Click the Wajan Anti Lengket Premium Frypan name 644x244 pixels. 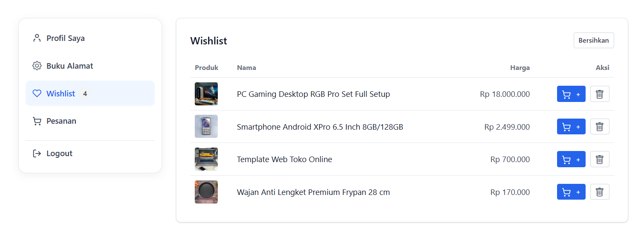point(313,192)
